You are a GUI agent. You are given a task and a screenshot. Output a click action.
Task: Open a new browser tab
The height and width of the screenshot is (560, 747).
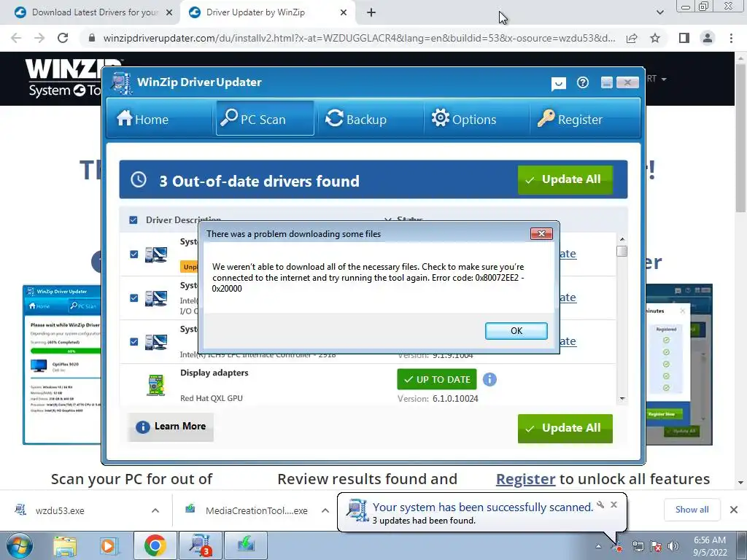(371, 13)
